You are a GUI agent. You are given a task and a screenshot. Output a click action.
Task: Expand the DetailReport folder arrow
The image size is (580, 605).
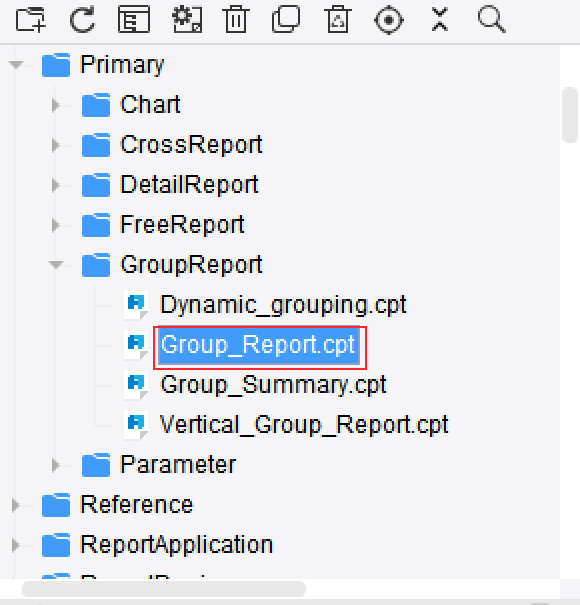click(x=56, y=185)
